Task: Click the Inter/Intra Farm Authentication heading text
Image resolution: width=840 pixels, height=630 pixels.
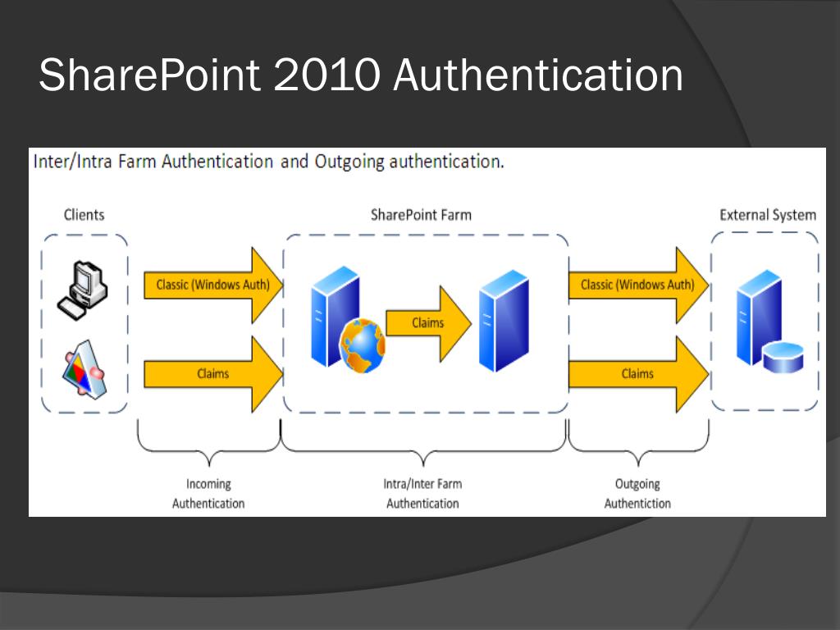Action: click(x=269, y=162)
